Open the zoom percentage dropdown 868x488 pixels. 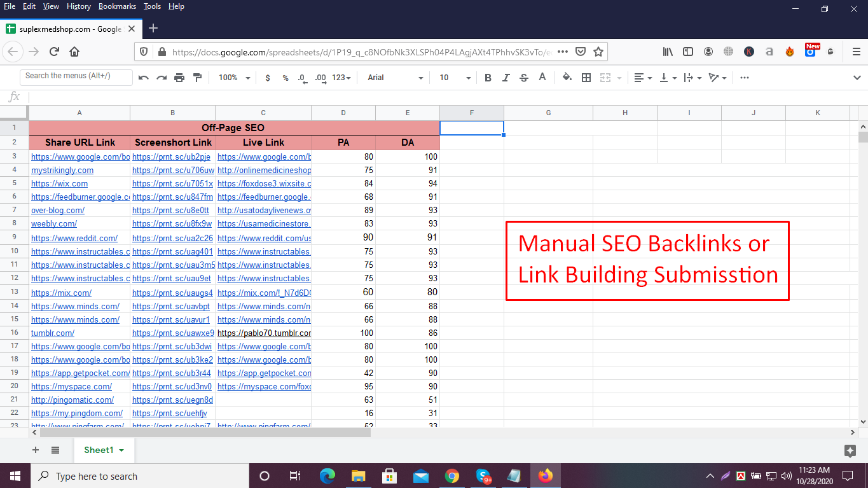coord(233,77)
